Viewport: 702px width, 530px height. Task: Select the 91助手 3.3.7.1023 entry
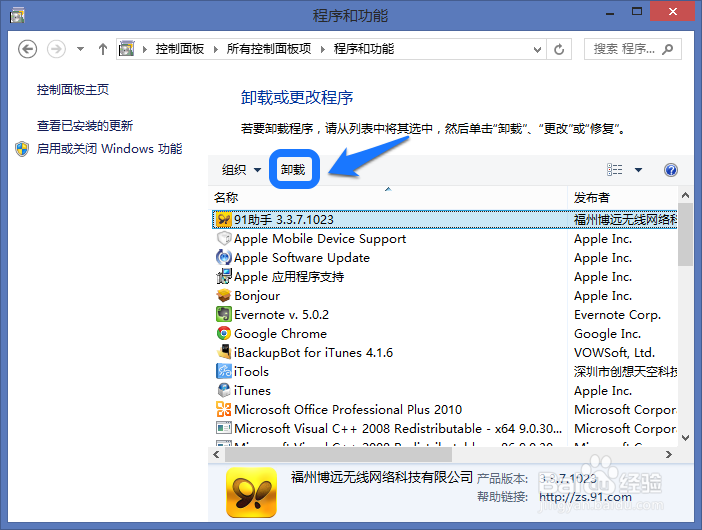(x=445, y=219)
